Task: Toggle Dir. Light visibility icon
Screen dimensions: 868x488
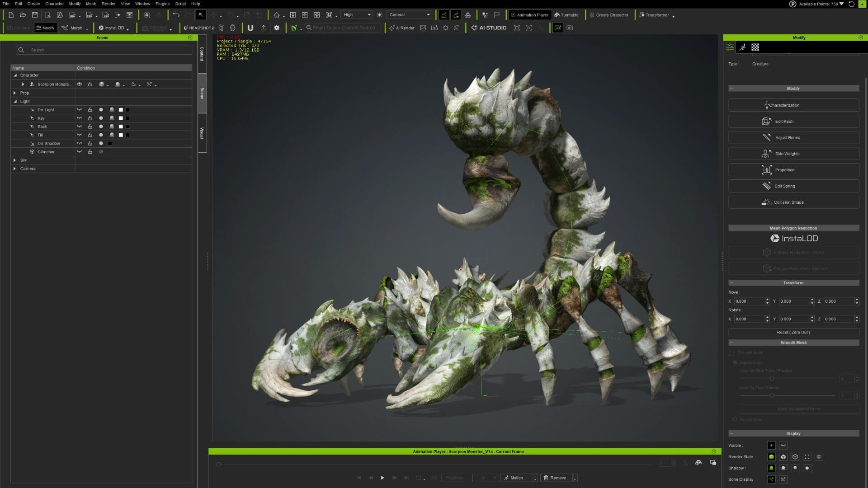Action: click(79, 110)
